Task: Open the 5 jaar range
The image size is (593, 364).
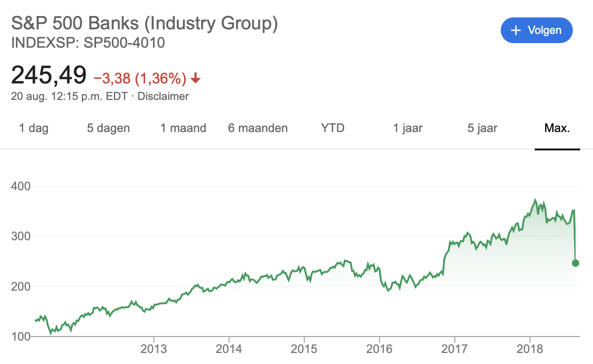Action: (482, 128)
